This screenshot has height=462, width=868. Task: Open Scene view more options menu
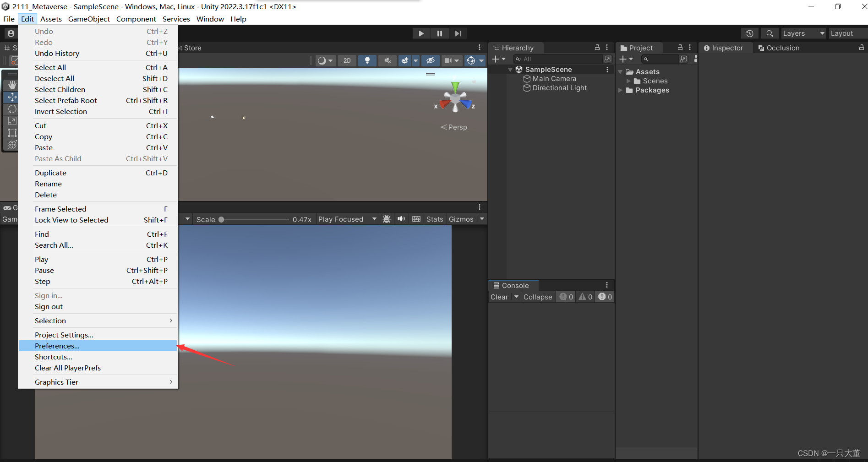coord(480,48)
